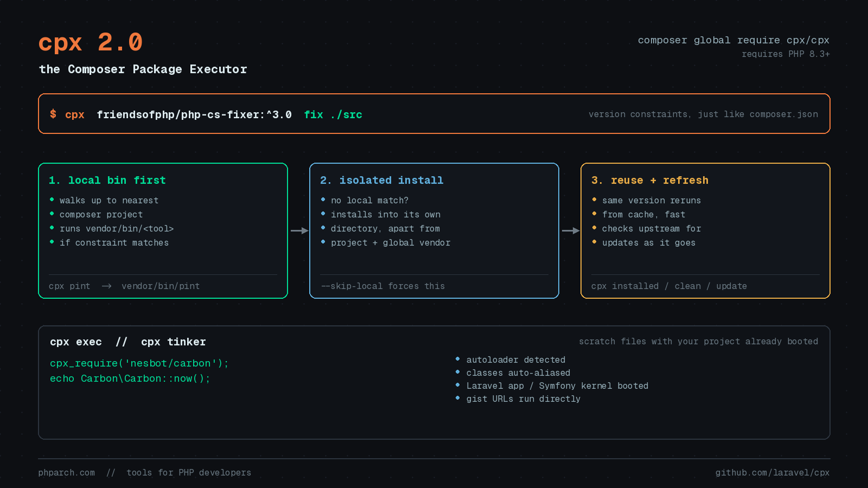Click 'installs into its own' bullet line
The image size is (868, 488).
tap(386, 215)
